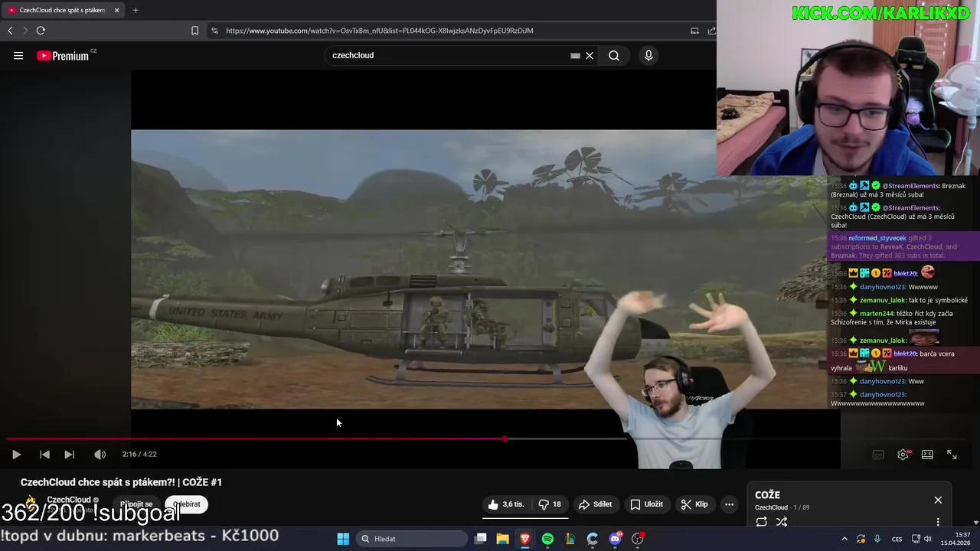The width and height of the screenshot is (980, 551).
Task: Open File Explorer from the taskbar
Action: [502, 539]
